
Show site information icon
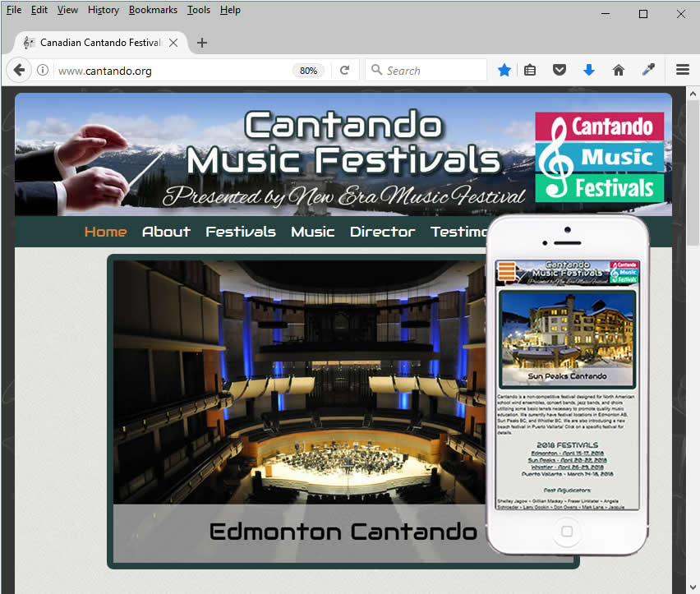[43, 70]
